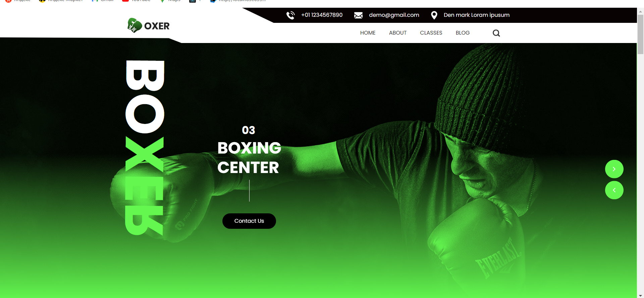Click the BOXING CENTER heading

[x=249, y=158]
